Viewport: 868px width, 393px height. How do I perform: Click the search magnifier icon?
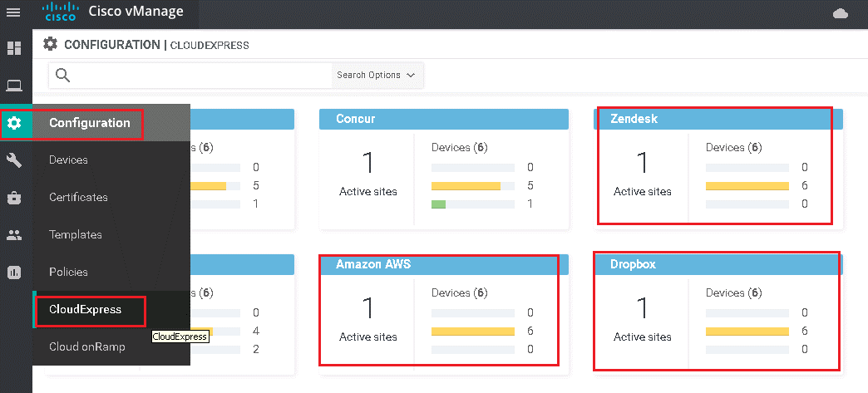62,76
